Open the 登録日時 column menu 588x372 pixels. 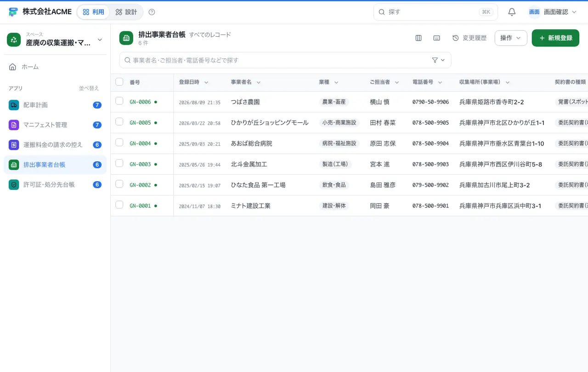(206, 82)
